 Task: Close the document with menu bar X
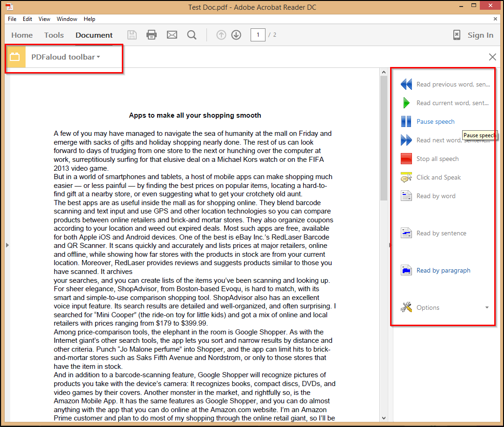[x=495, y=19]
